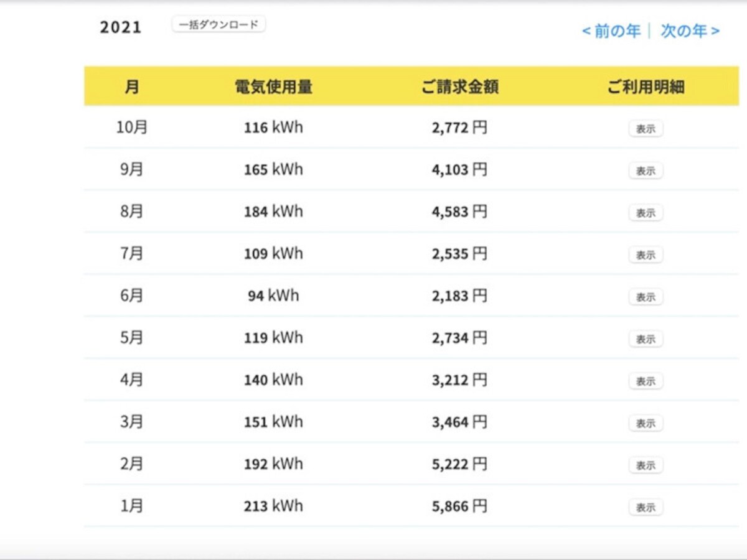Select the 119 kWh usage value

[273, 338]
